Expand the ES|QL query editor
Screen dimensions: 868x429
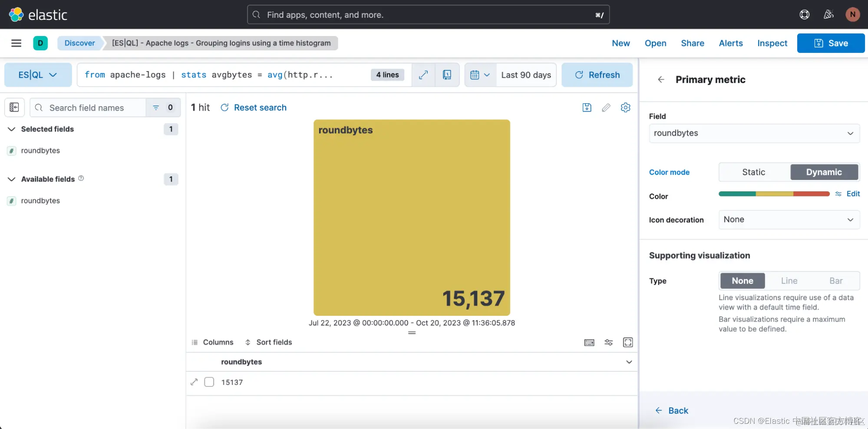423,75
